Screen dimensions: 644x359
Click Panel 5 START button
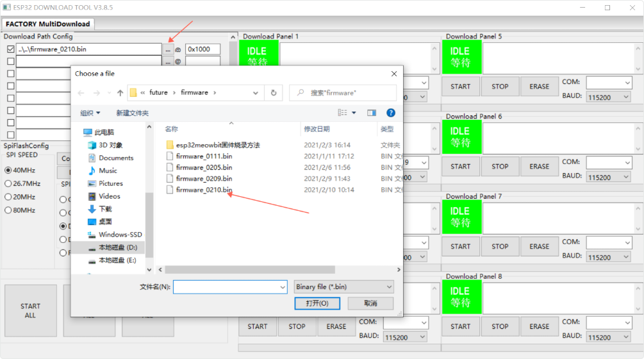[460, 87]
